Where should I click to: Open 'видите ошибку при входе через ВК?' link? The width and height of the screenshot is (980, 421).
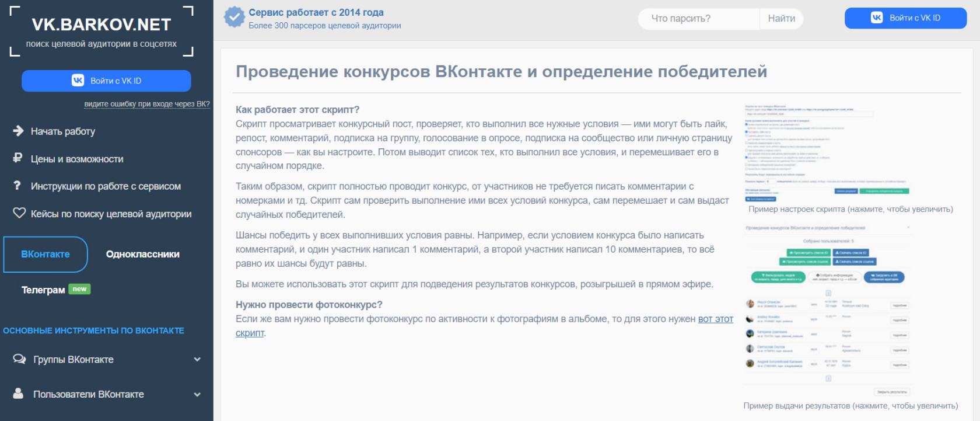tap(147, 104)
